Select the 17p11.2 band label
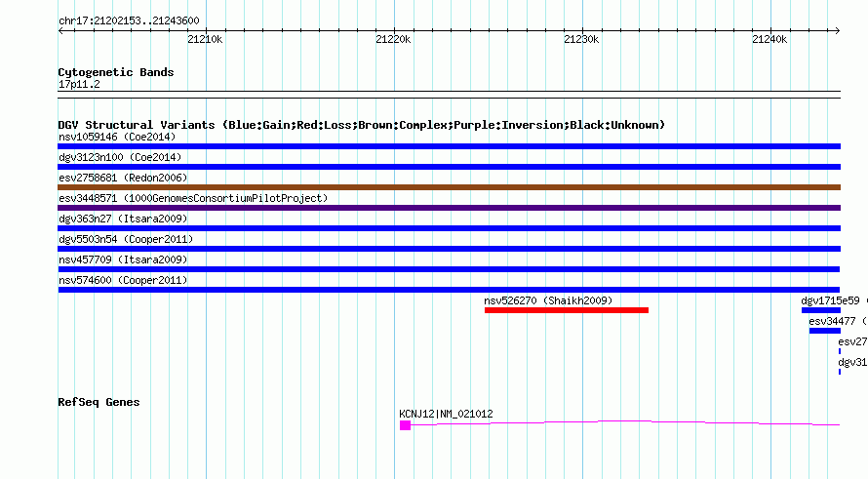Viewport: 868px width, 479px height. click(x=79, y=84)
